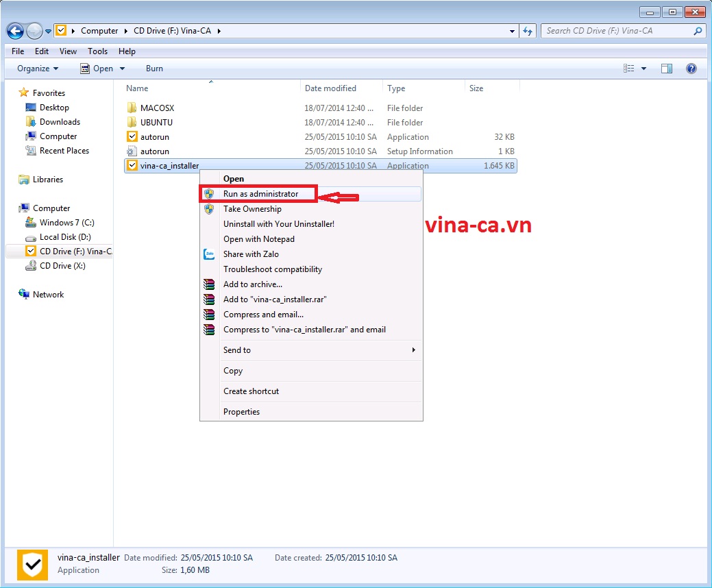Expand breadcrumb arrow after Computer
Screen dimensions: 712x588
point(126,31)
